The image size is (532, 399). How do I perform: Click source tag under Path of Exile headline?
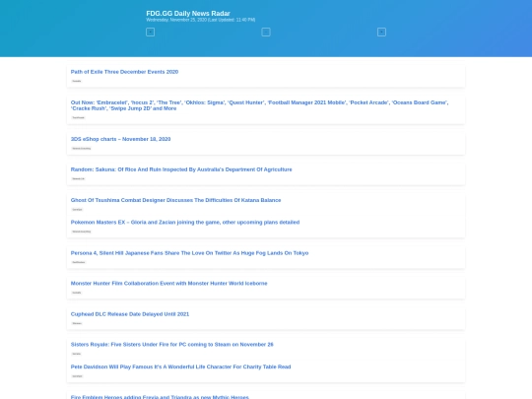[x=77, y=81]
